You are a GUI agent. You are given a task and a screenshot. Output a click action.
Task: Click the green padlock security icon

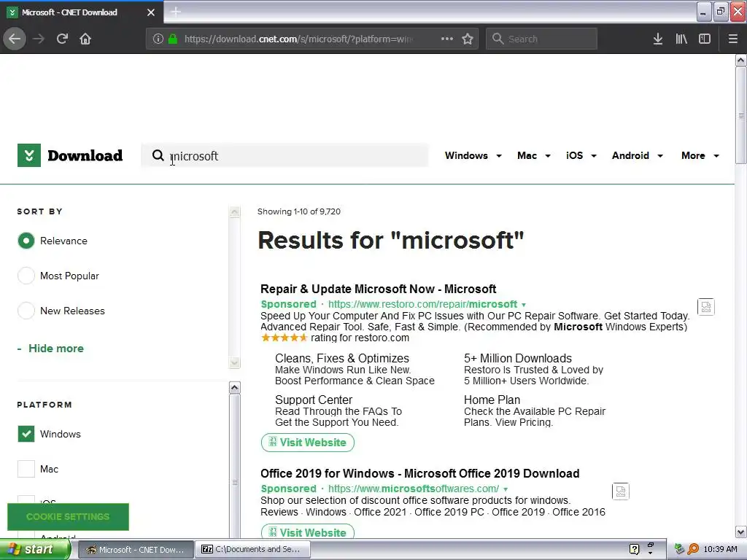pyautogui.click(x=172, y=39)
